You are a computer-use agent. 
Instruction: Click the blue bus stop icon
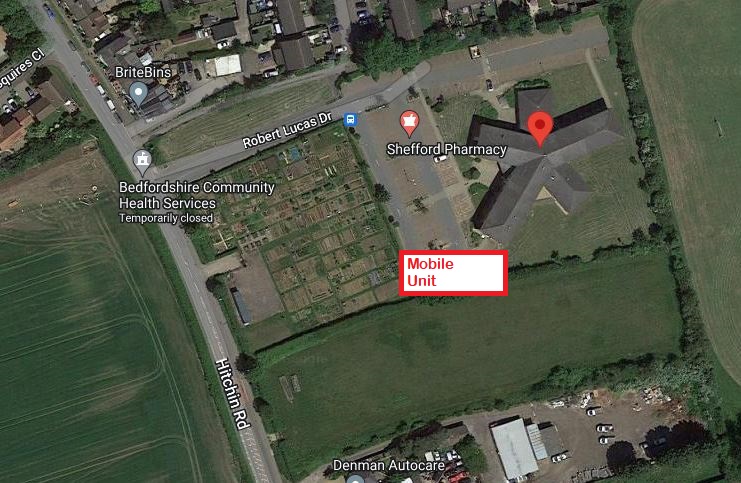pyautogui.click(x=350, y=120)
